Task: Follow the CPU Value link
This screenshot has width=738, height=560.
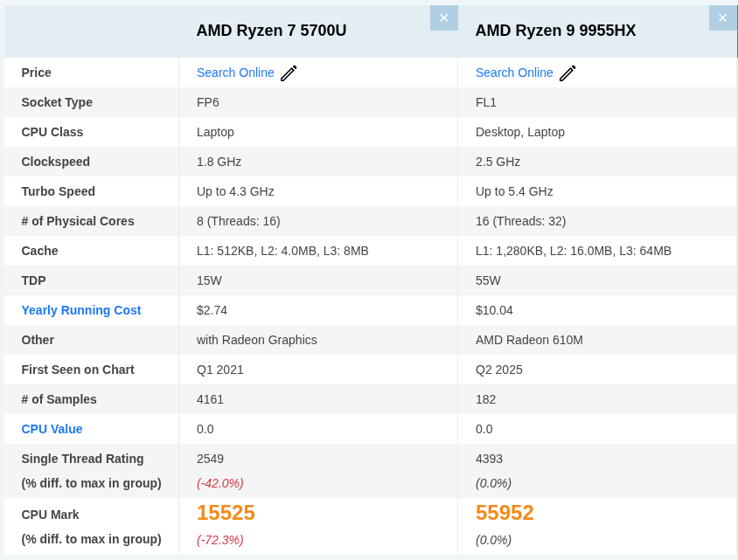Action: tap(52, 429)
